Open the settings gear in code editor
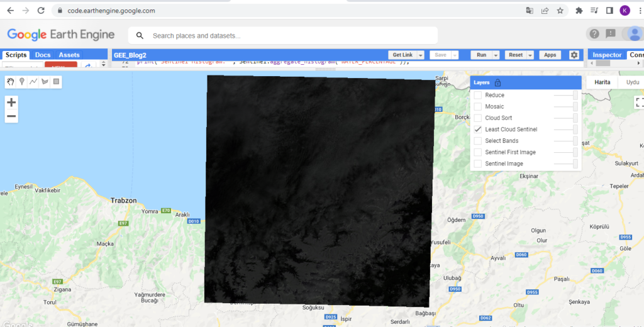The height and width of the screenshot is (327, 644). point(574,55)
